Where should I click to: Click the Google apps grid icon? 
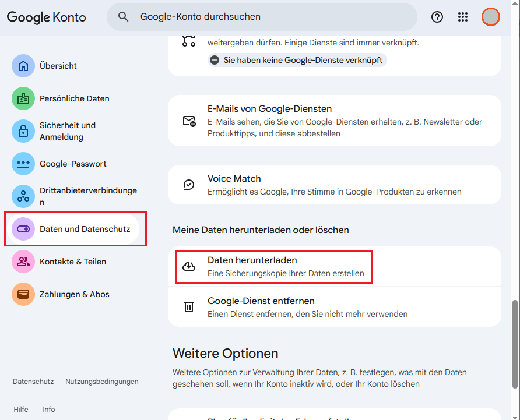tap(463, 17)
